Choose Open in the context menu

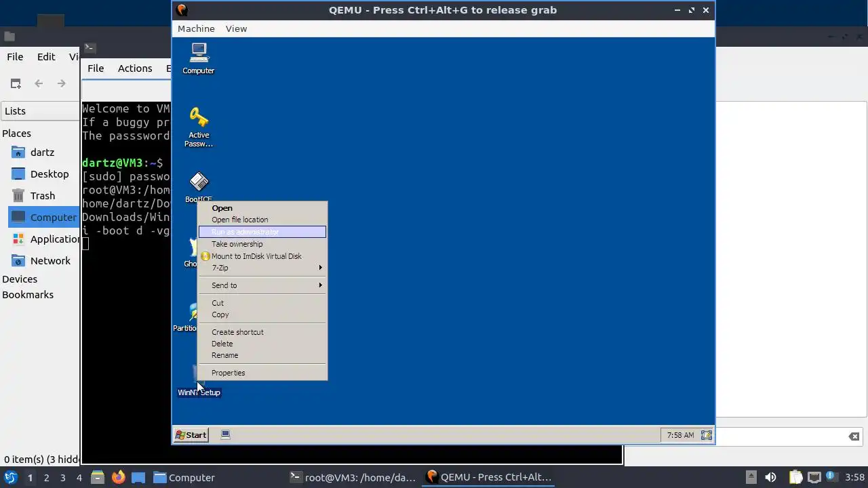pos(262,208)
